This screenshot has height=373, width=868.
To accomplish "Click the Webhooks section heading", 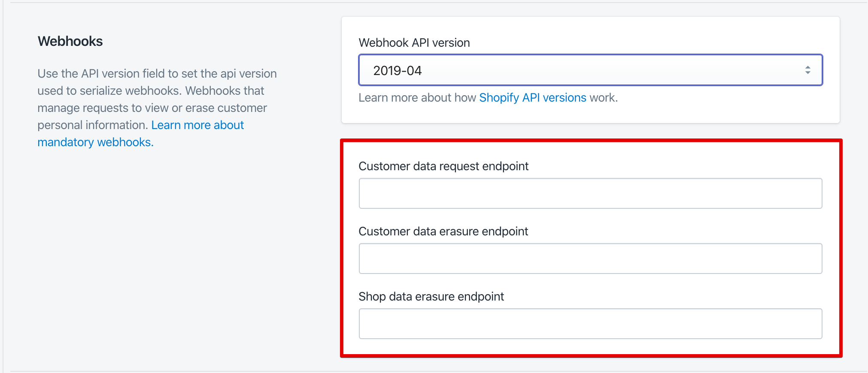I will coord(70,42).
